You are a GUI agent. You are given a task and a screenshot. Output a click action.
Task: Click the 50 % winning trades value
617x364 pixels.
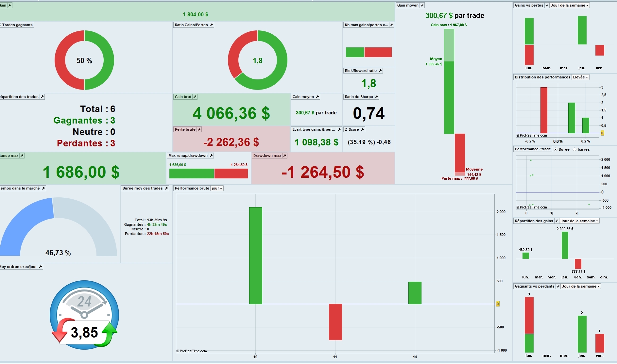click(84, 60)
